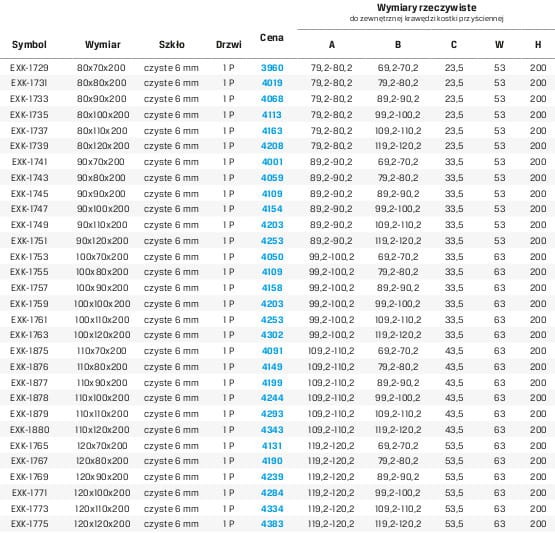Select symbol cell EXK-1733
Viewport: 555px width, 533px height.
(29, 99)
